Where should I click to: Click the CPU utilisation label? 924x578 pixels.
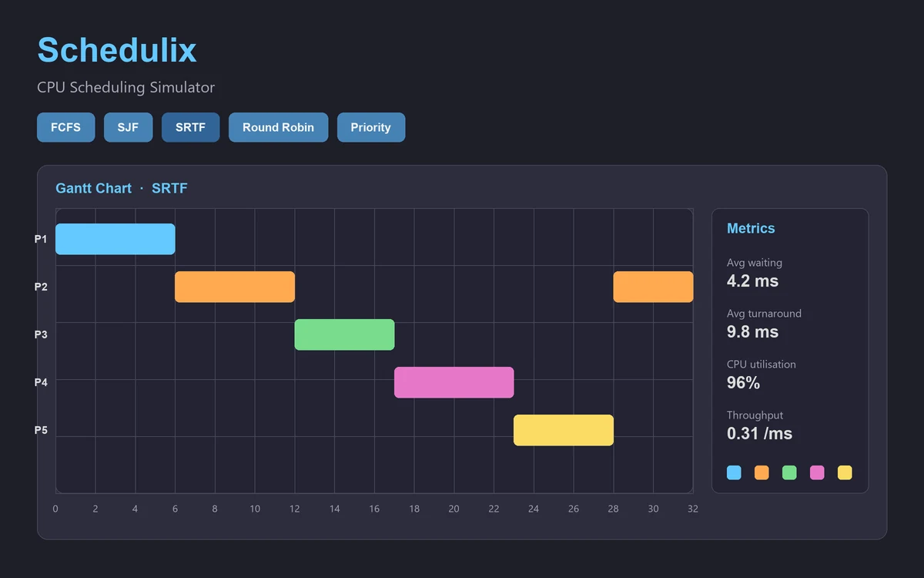pyautogui.click(x=762, y=365)
